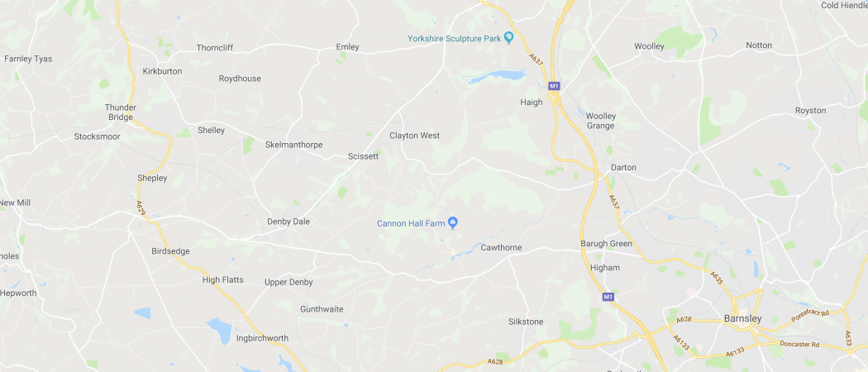Screen dimensions: 868x372
Task: Click the A629 road label near Shepley
Action: (x=140, y=208)
